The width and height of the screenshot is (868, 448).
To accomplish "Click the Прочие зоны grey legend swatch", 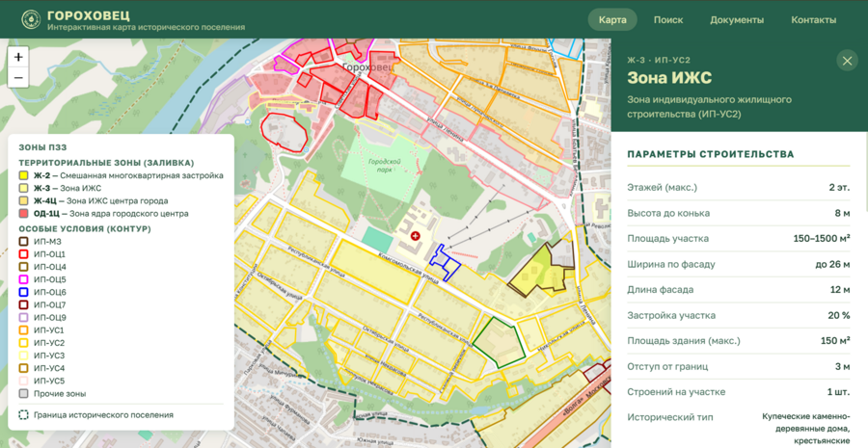I will tap(24, 394).
